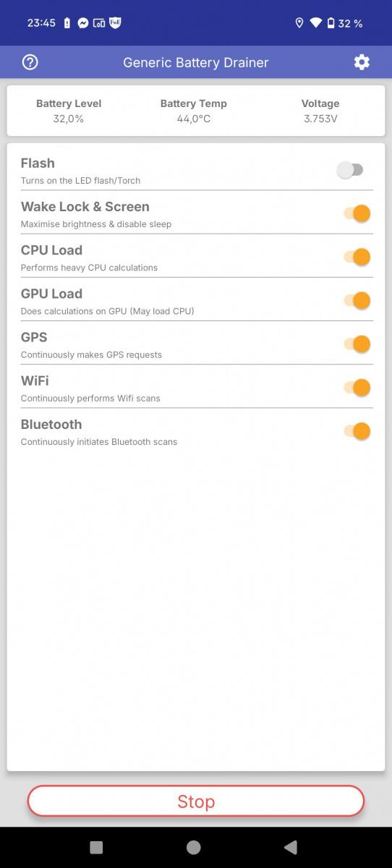Tap the battery percentage icon in status bar
This screenshot has height=868, width=392.
(x=331, y=23)
